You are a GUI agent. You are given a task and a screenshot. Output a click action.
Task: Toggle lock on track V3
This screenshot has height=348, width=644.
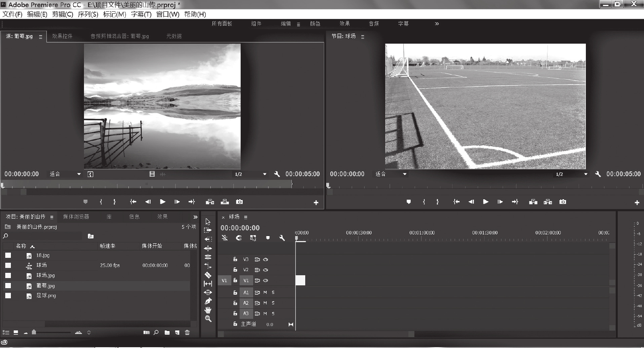click(x=235, y=259)
